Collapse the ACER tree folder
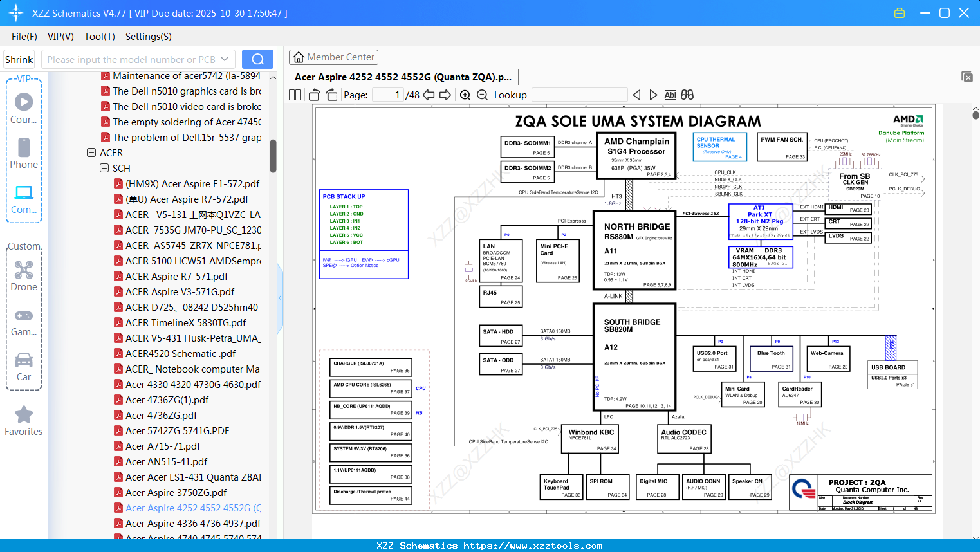Image resolution: width=980 pixels, height=552 pixels. pos(91,153)
